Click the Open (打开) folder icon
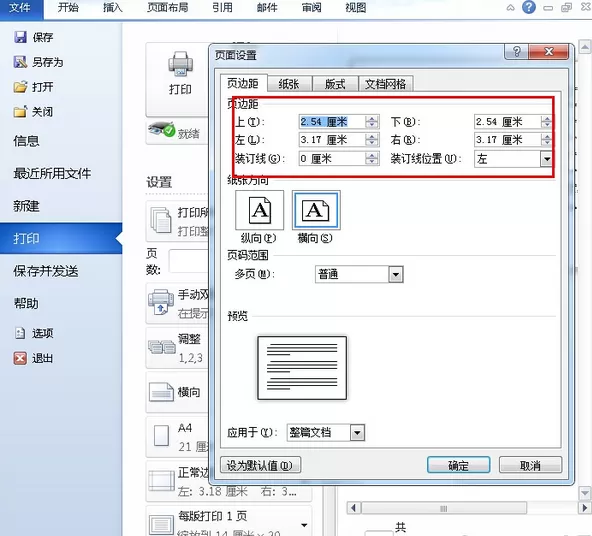The height and width of the screenshot is (536, 592). 20,87
